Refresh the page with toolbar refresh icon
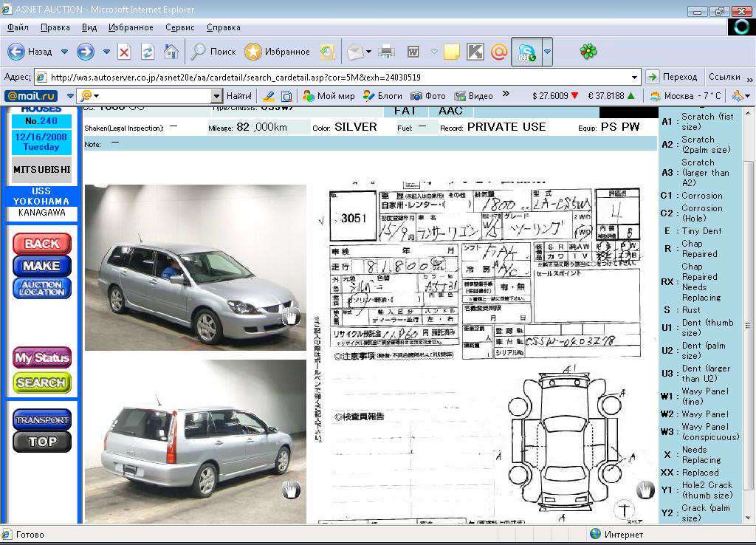The height and width of the screenshot is (545, 756). pos(148,52)
